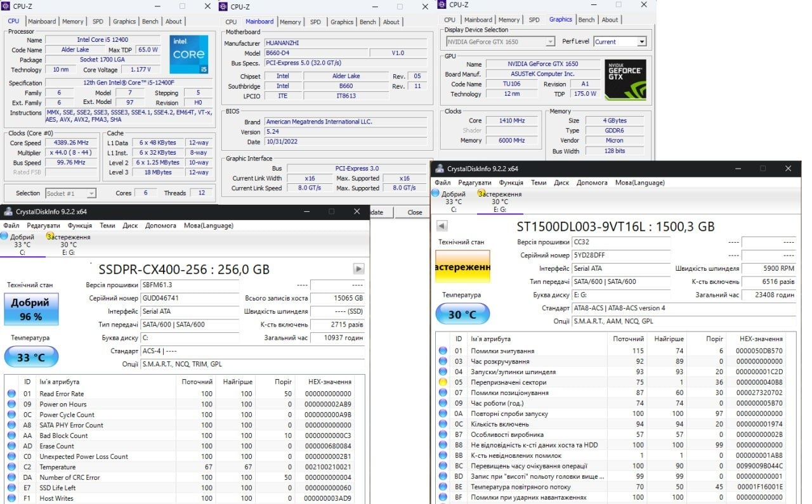Open the Функція menu in HDD CrystalDiskInfo window
Viewport: 812px width, 504px height.
pos(511,183)
